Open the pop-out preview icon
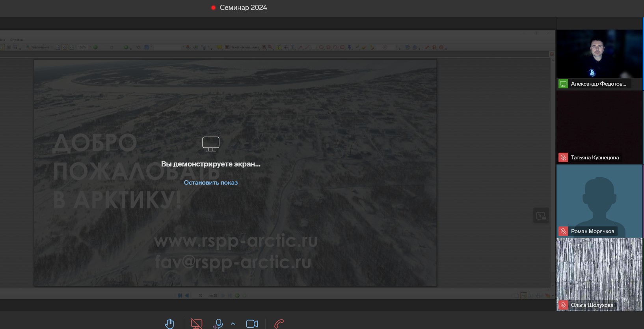This screenshot has height=329, width=644. coord(541,216)
